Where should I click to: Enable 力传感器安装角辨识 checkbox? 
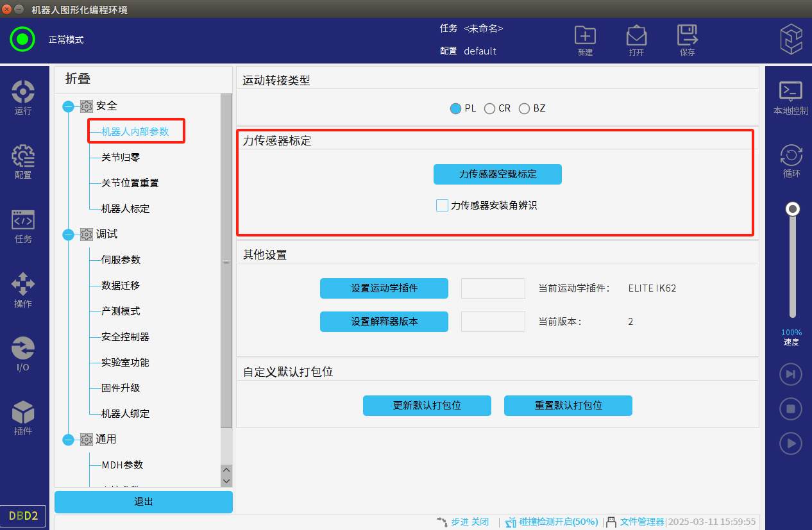point(442,206)
